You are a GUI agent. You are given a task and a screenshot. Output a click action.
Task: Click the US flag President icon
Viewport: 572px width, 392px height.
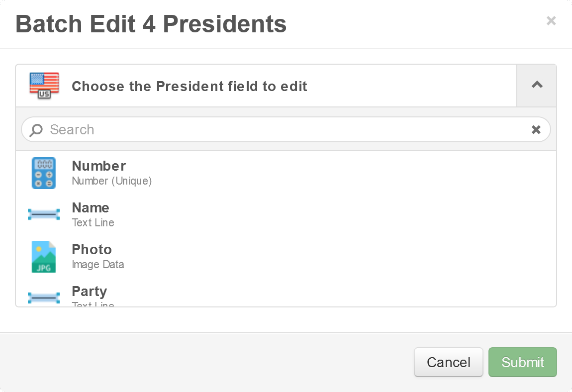click(x=44, y=86)
